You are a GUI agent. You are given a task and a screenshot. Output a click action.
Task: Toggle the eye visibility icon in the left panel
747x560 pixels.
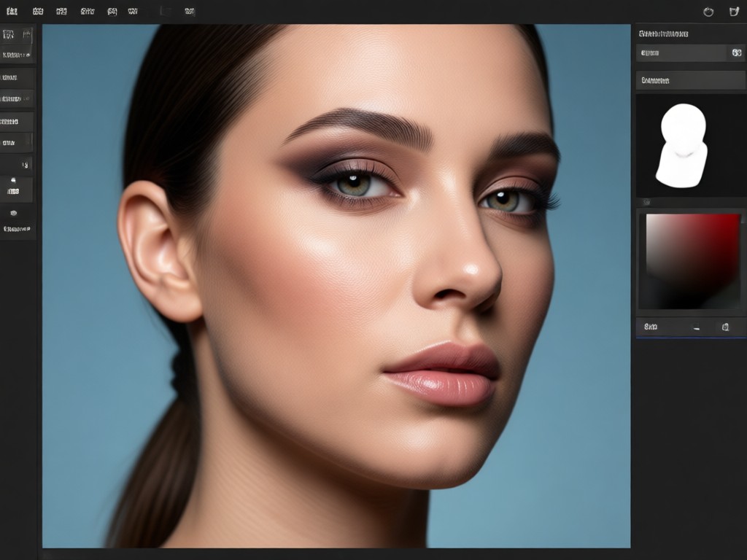(x=13, y=213)
